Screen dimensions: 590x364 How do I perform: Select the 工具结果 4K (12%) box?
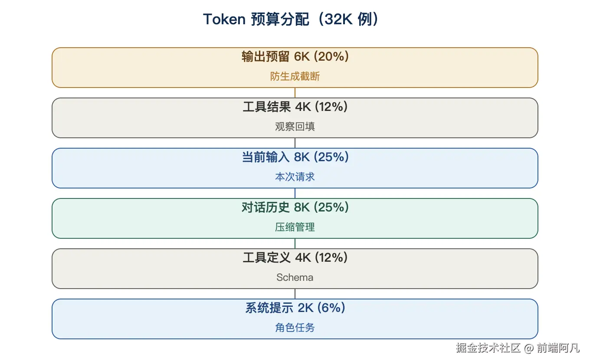(295, 118)
